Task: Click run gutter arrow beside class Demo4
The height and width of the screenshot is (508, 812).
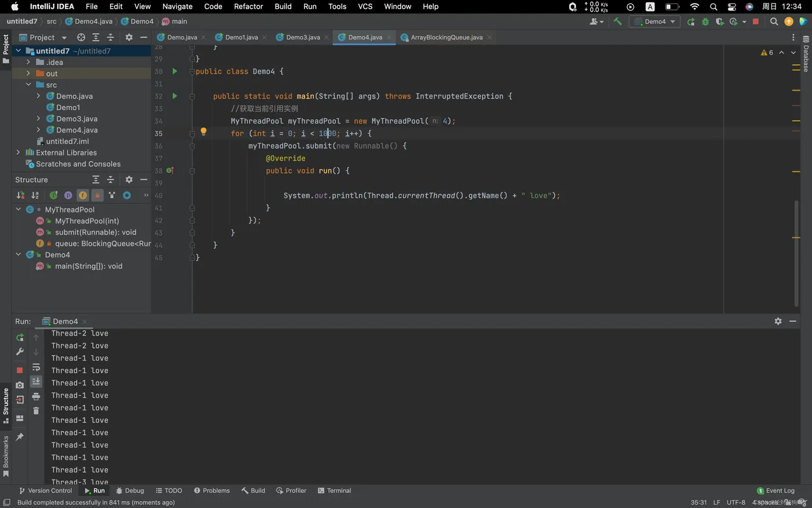Action: pos(175,71)
